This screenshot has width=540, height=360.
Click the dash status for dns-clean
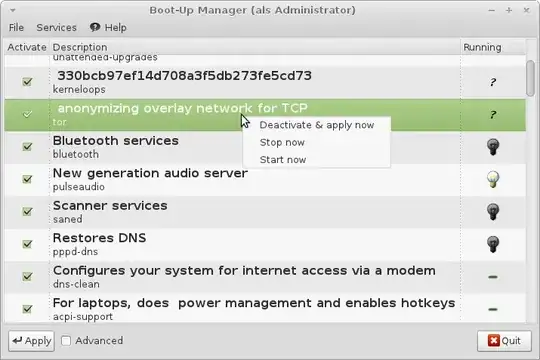[493, 277]
